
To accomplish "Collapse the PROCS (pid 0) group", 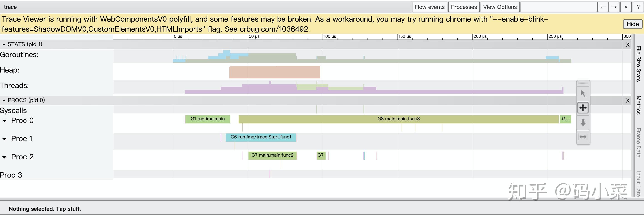I will tap(4, 100).
